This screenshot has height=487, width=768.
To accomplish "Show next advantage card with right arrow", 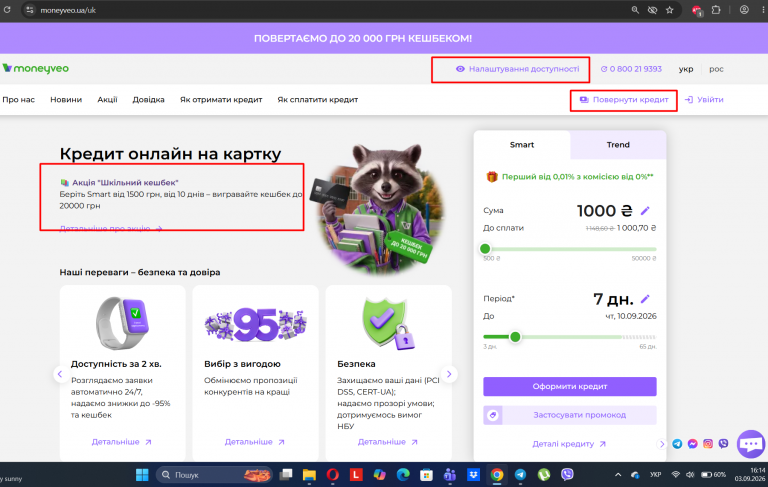I will [x=449, y=374].
